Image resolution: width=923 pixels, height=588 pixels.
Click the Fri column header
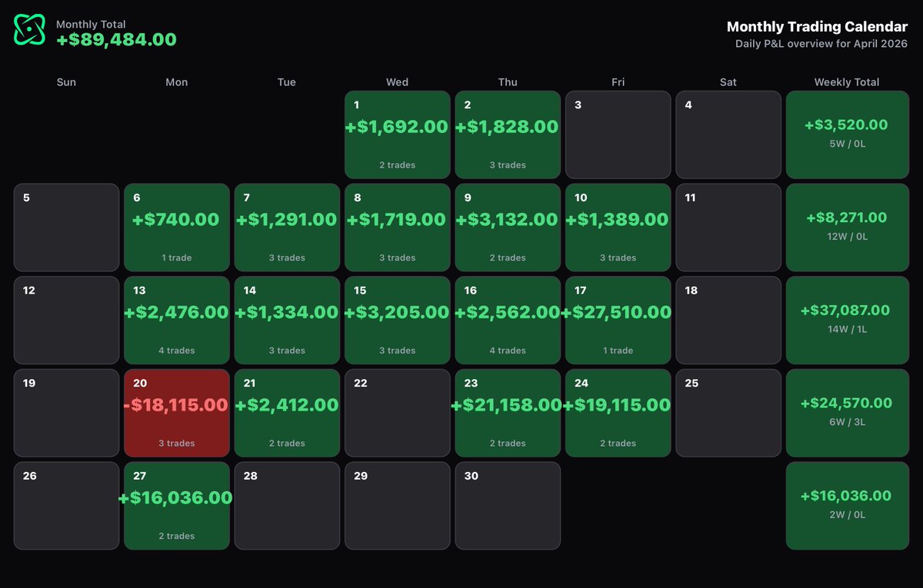(618, 82)
